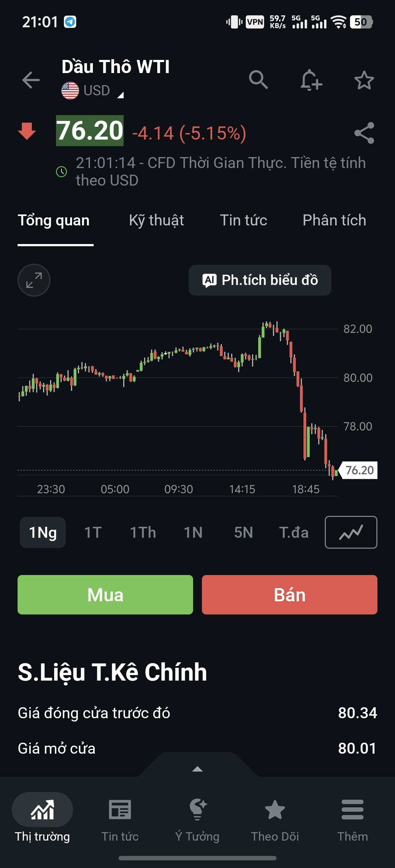Tap the red Bán button
This screenshot has width=395, height=868.
(290, 595)
